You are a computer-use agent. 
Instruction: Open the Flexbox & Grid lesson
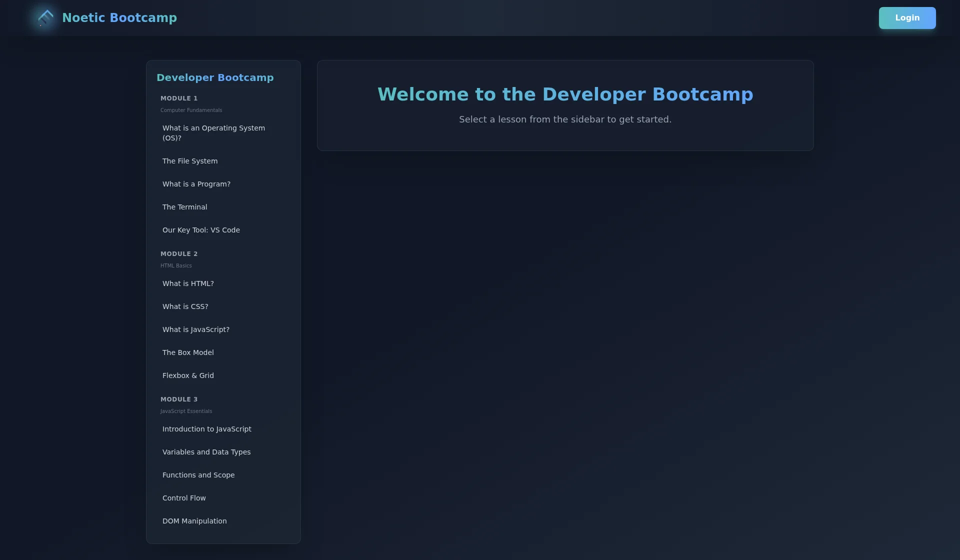(223, 375)
